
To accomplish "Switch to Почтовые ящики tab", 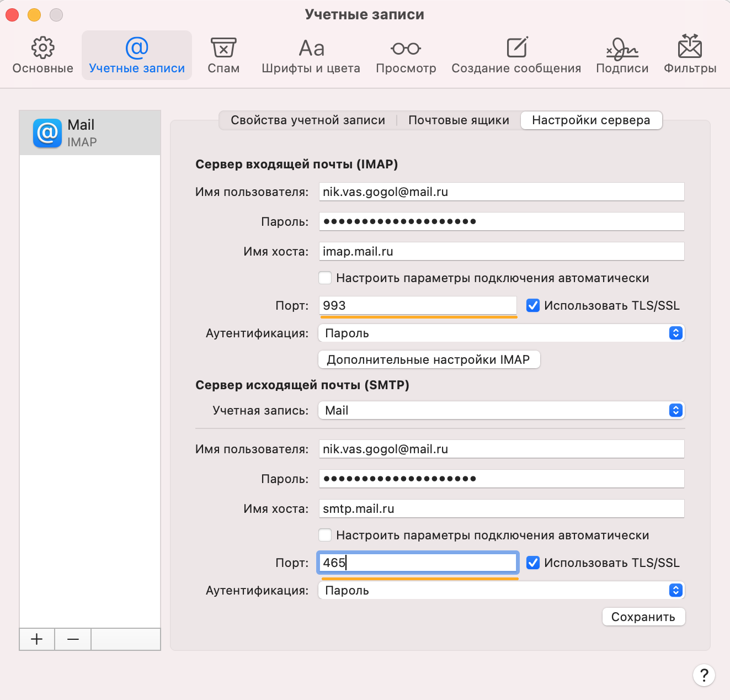I will pos(459,120).
